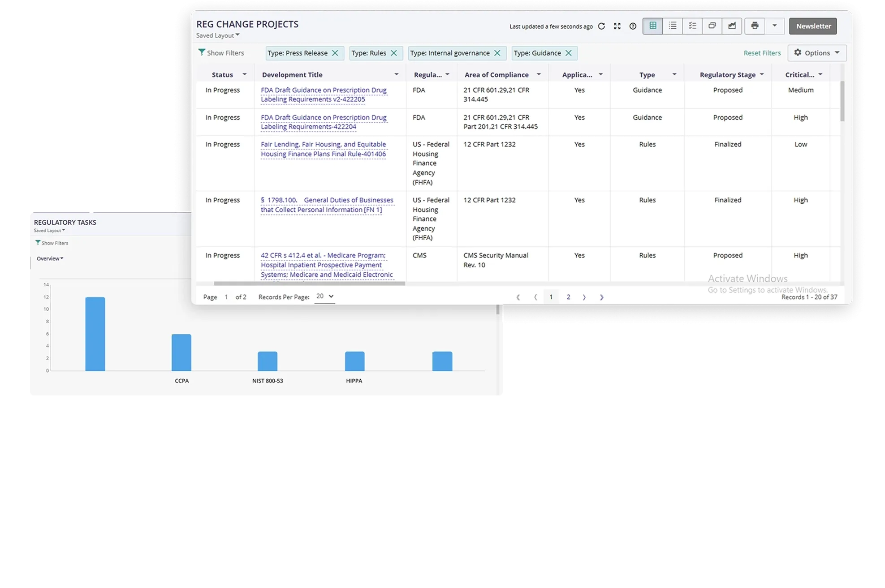Screen dimensions: 885x588
Task: Open the Records Per Page dropdown
Action: click(324, 296)
